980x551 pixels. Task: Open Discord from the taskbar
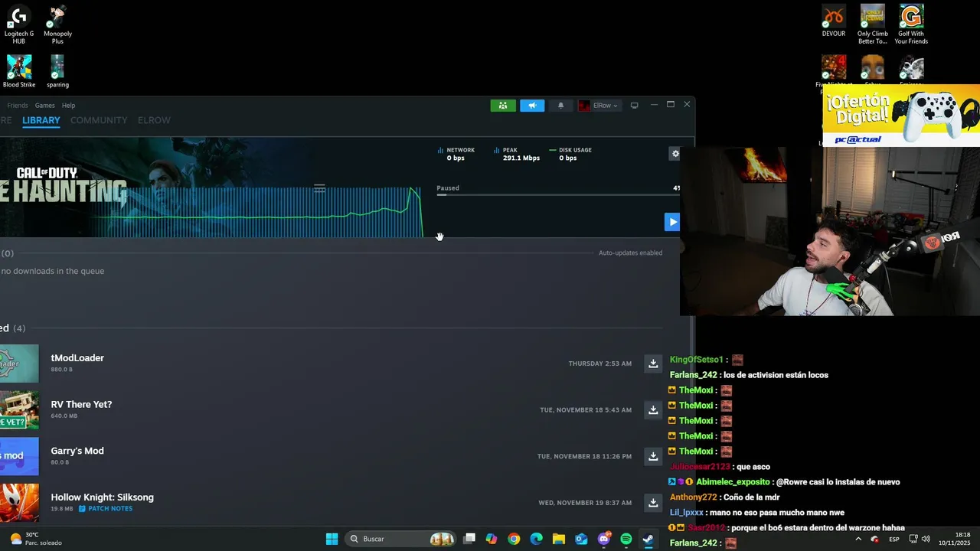pyautogui.click(x=604, y=539)
